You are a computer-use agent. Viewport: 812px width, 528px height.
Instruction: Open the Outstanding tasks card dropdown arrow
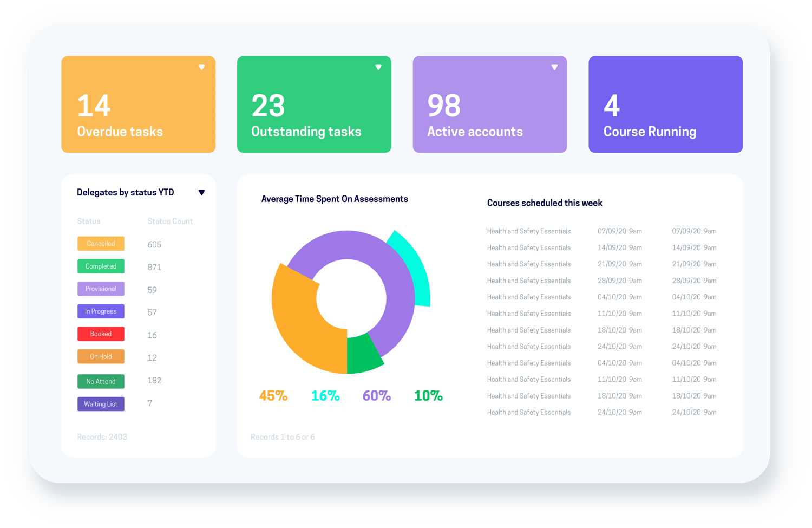[x=378, y=68]
